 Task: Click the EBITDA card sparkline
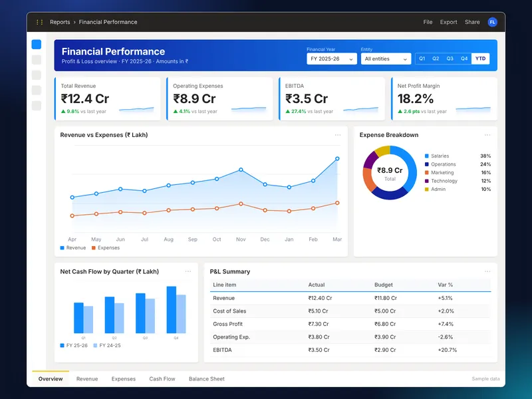pos(360,110)
